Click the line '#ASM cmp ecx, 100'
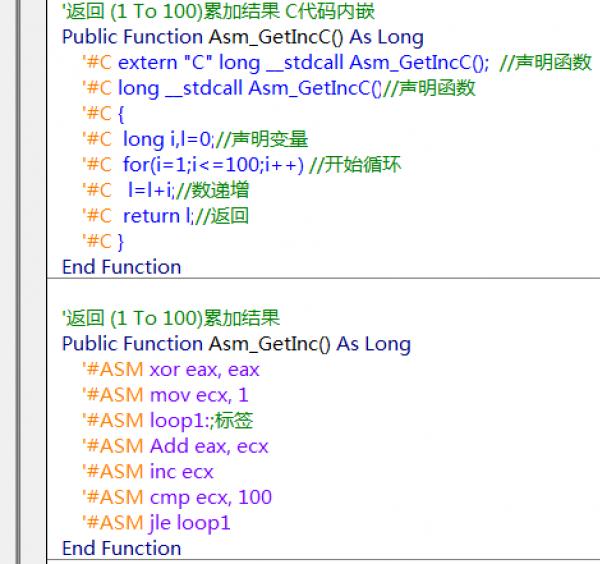 177,497
